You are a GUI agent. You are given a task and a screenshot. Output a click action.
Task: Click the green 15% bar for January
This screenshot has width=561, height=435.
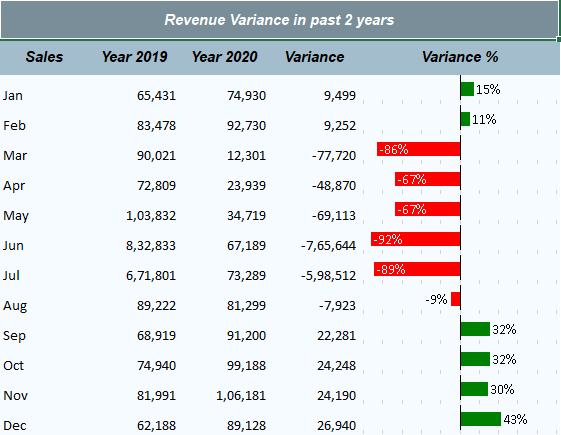coord(467,89)
